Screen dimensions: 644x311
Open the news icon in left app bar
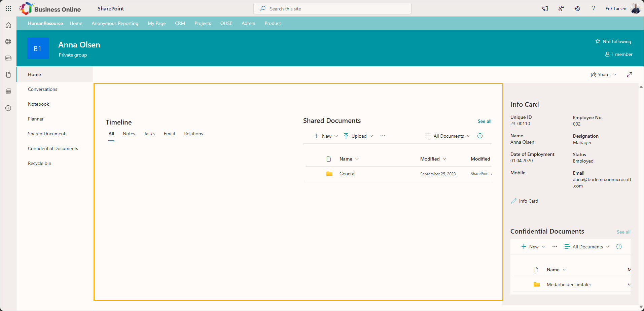[x=8, y=58]
